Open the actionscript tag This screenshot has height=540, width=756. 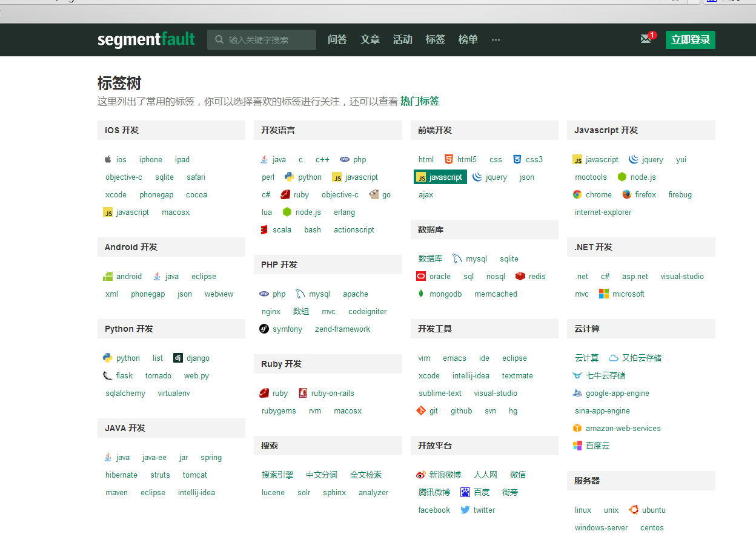click(354, 229)
